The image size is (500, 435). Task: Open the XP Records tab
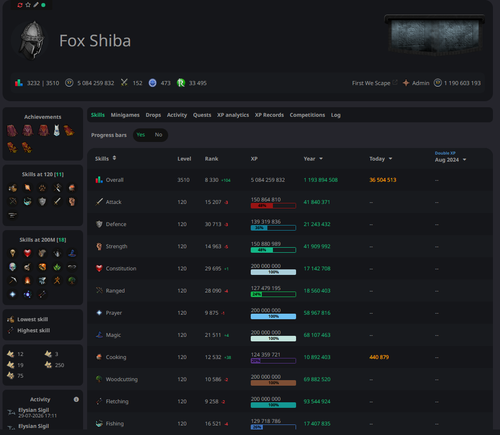coord(269,115)
